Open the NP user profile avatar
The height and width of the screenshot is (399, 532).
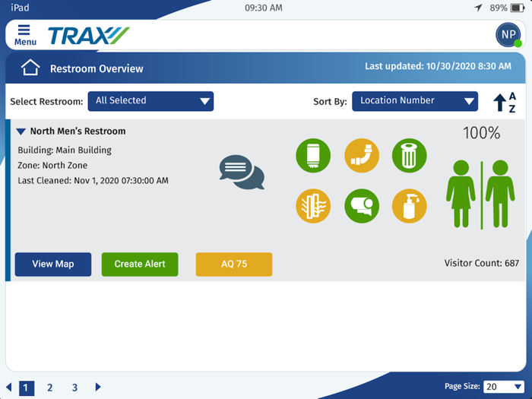click(508, 35)
